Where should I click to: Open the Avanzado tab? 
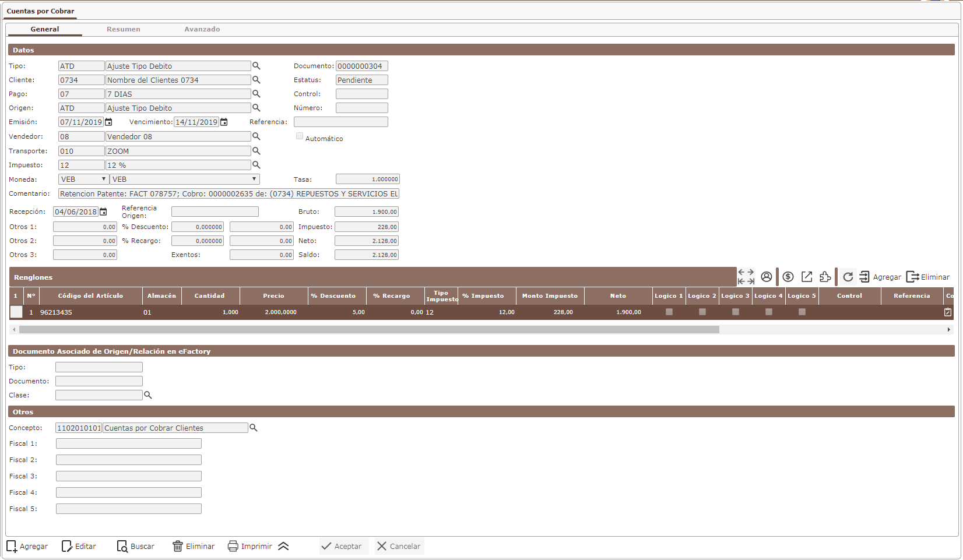pyautogui.click(x=202, y=29)
